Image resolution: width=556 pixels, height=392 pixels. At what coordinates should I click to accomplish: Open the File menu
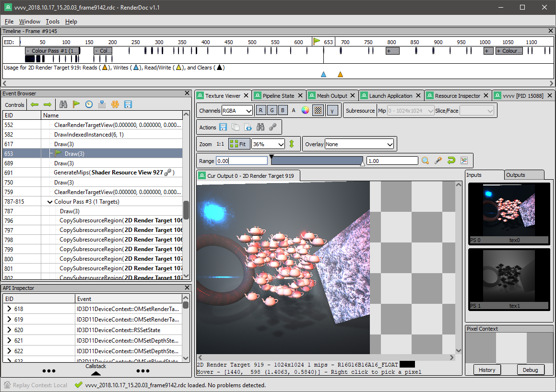(9, 21)
